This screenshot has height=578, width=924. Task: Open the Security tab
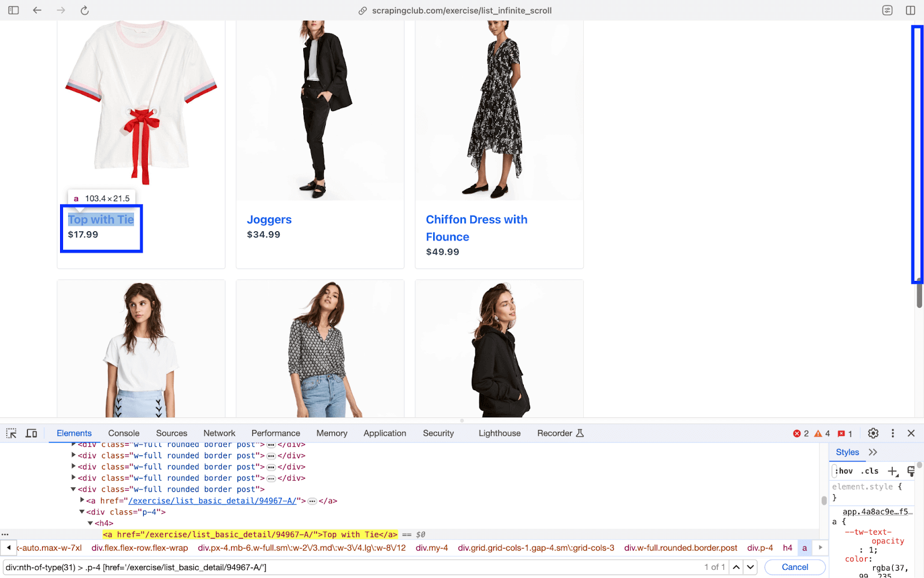438,433
